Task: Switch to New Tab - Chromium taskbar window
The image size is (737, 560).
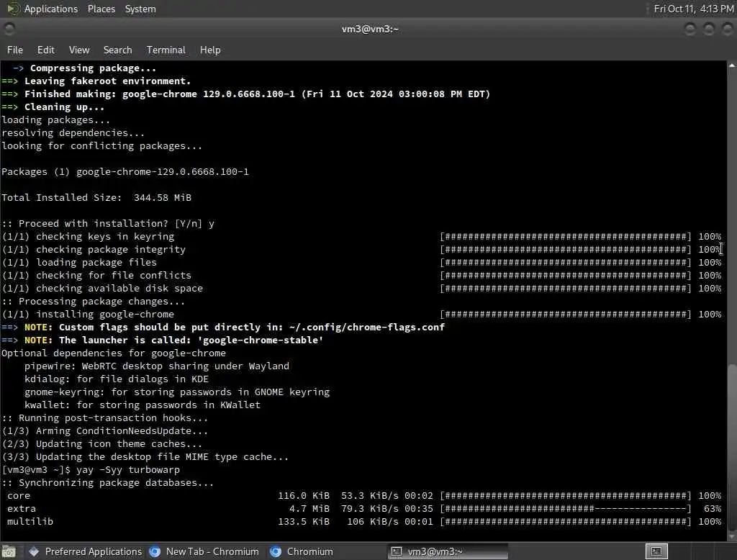Action: [x=204, y=551]
